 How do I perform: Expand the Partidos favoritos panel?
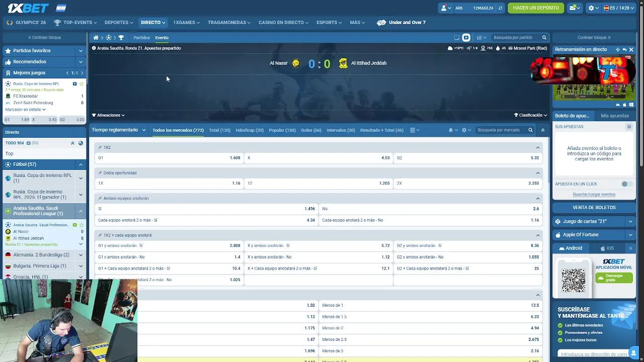pyautogui.click(x=80, y=51)
